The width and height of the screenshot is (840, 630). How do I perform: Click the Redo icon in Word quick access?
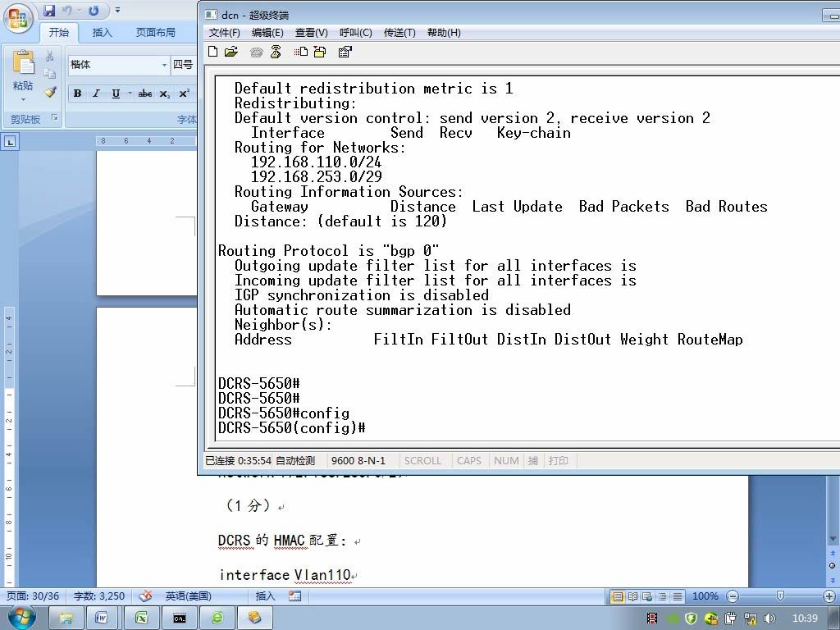click(94, 10)
